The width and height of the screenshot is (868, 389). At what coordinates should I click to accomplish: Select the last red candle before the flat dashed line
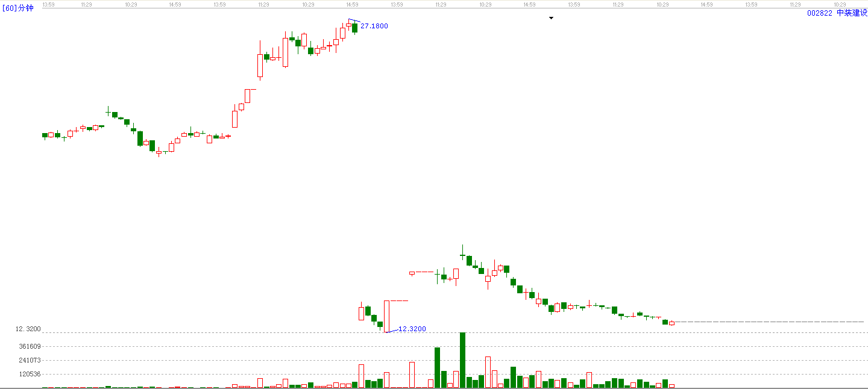point(671,323)
